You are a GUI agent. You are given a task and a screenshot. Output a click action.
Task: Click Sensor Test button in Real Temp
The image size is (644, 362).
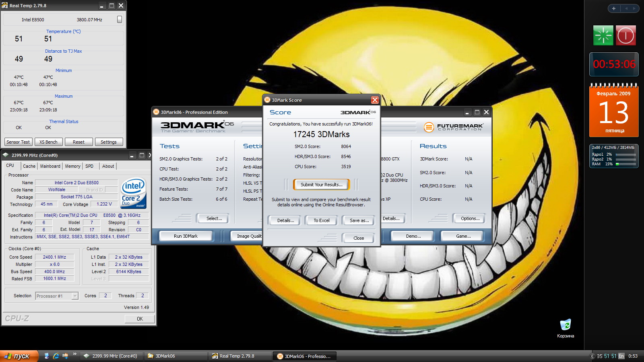coord(18,142)
